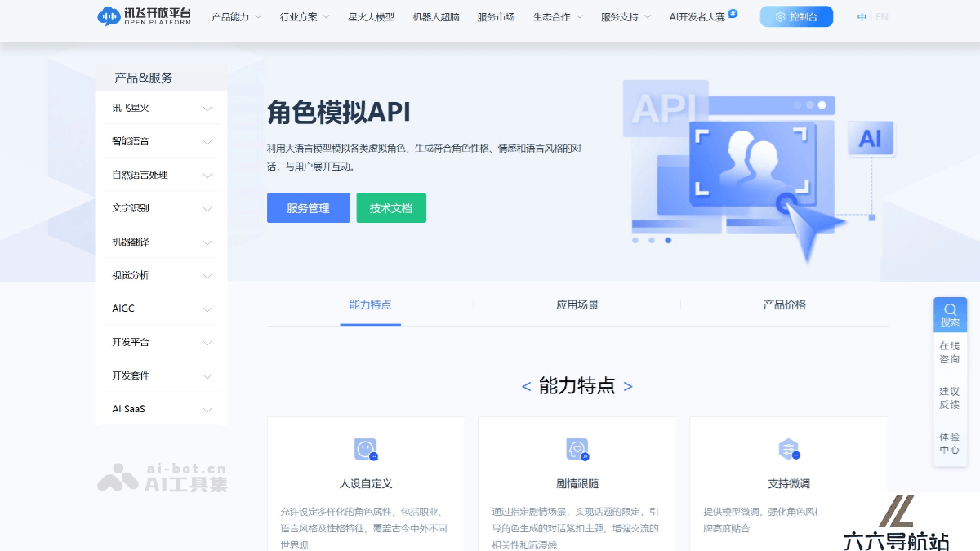Screen dimensions: 980x551
Task: Expand 智能语音 in the sidebar
Action: [x=161, y=141]
